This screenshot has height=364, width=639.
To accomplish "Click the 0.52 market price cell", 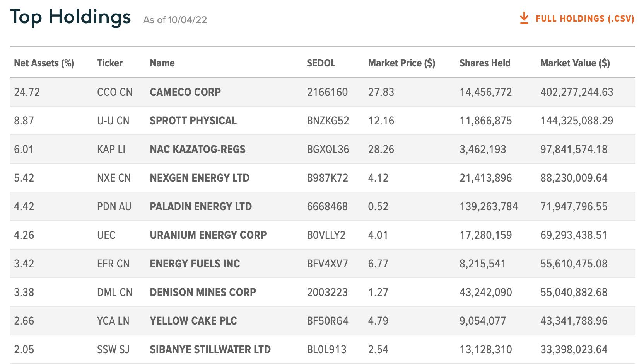I will pos(378,206).
